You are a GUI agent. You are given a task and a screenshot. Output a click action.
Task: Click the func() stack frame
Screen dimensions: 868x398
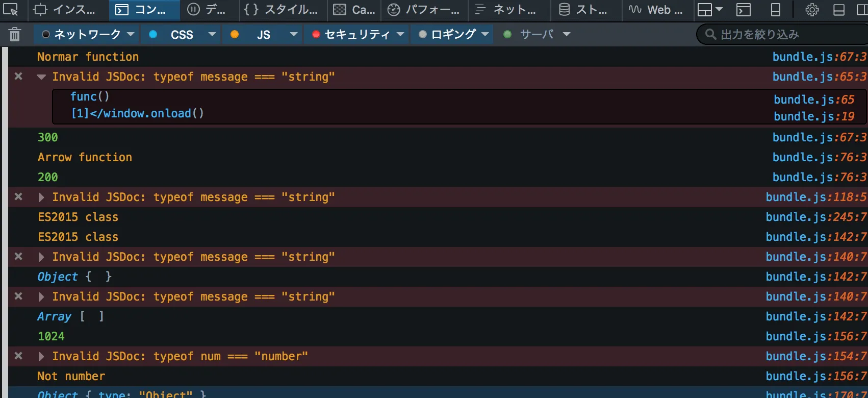coord(90,96)
